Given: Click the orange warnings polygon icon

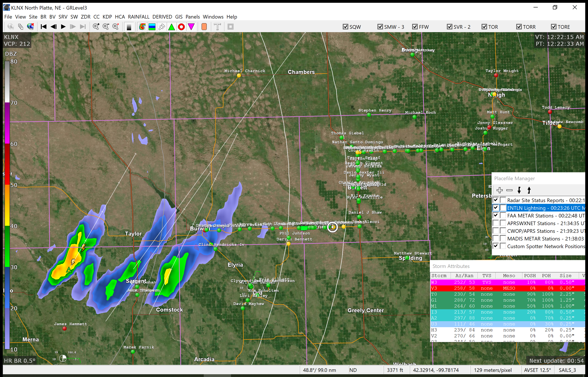Looking at the screenshot, I should (204, 27).
